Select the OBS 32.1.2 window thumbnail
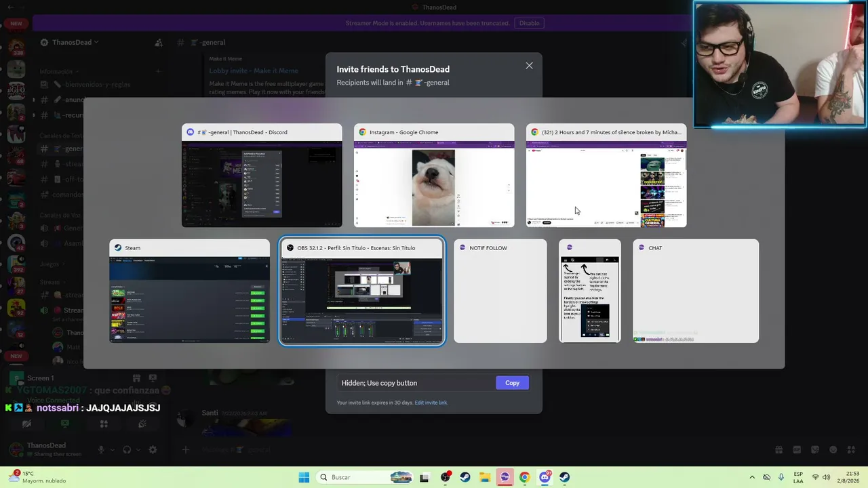 tap(362, 291)
